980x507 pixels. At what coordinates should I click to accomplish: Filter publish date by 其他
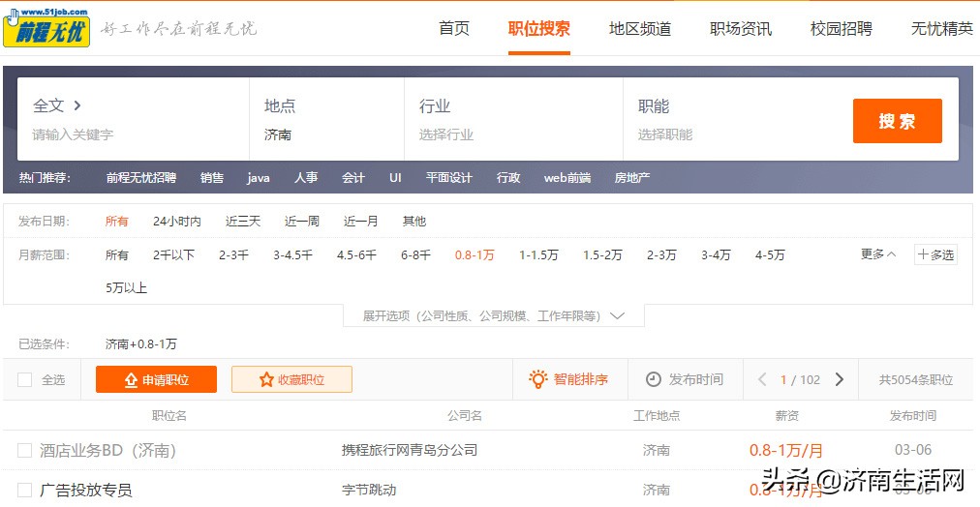coord(414,221)
